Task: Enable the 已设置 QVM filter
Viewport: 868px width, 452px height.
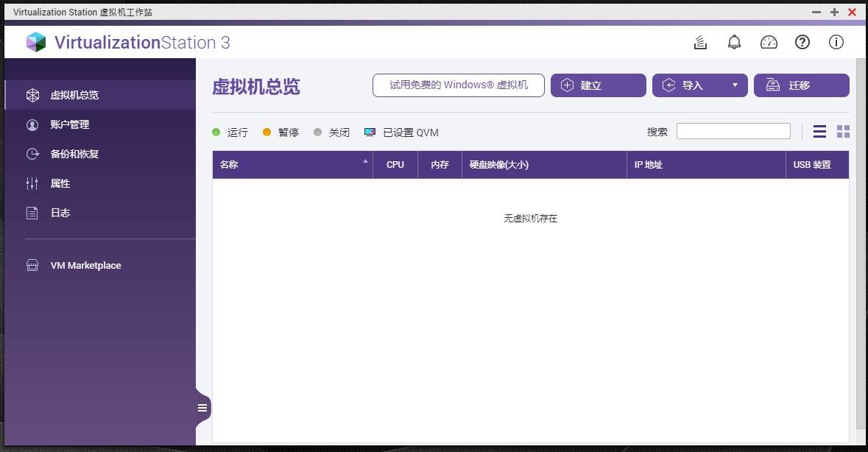Action: tap(403, 133)
